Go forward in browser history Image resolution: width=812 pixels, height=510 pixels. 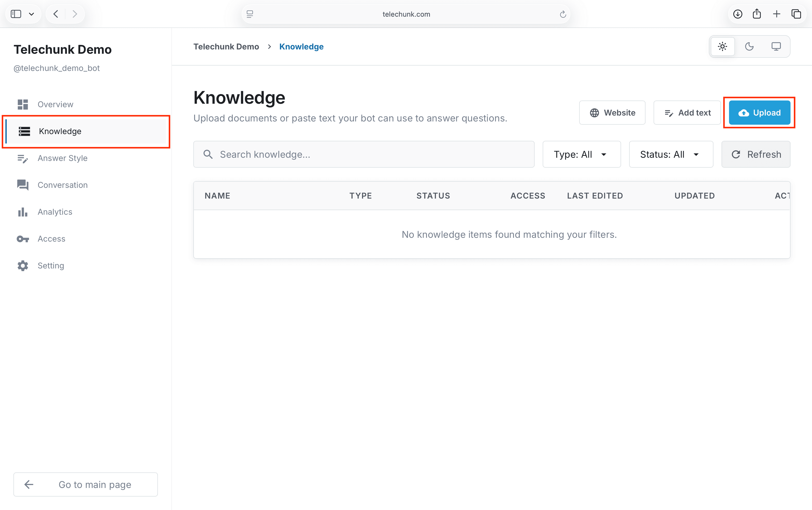pos(75,14)
